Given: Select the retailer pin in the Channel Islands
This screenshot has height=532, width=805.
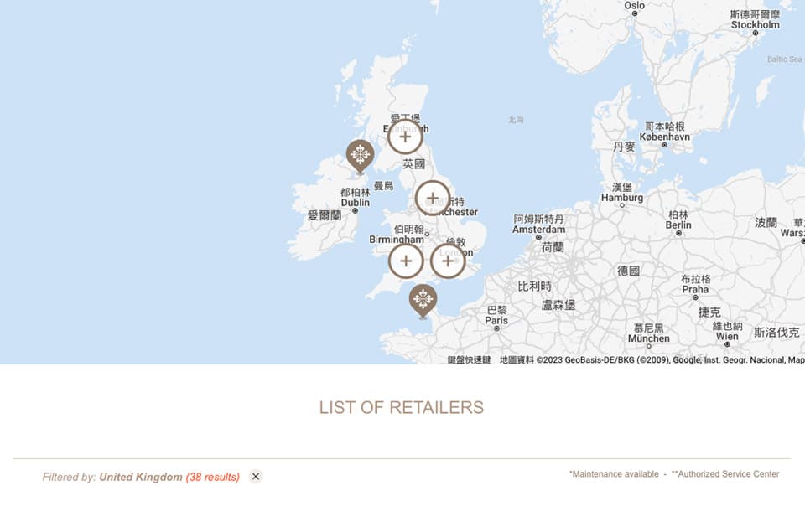Looking at the screenshot, I should pos(423,299).
